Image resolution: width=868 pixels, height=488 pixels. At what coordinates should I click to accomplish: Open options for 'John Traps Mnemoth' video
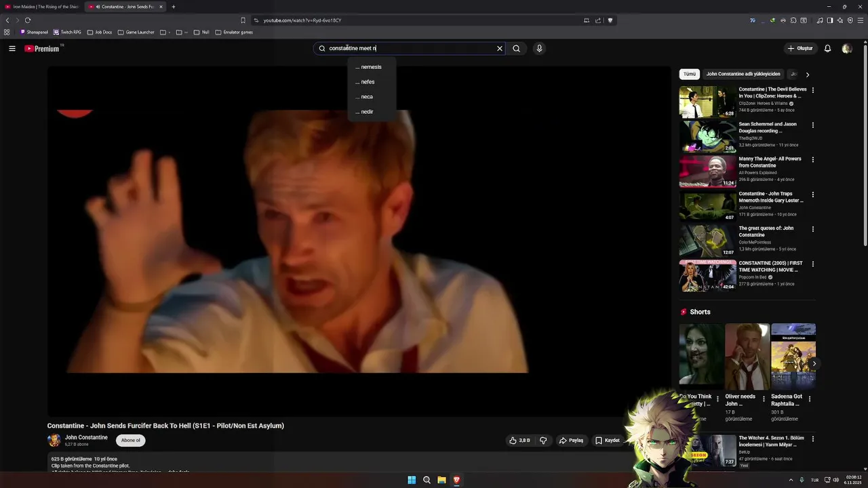pos(813,195)
